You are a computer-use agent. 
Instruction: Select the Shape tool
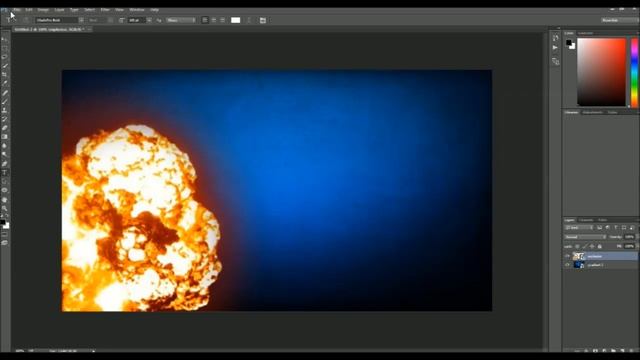click(x=5, y=190)
